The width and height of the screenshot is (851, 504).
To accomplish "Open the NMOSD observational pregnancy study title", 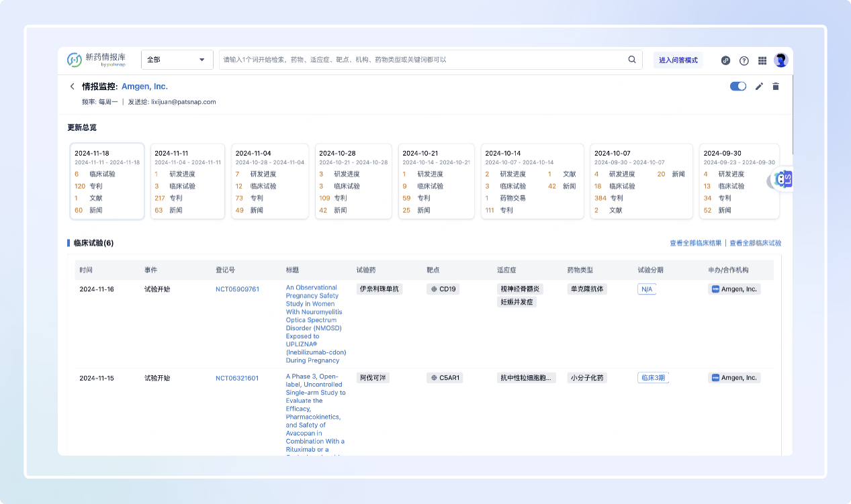I will pos(316,324).
